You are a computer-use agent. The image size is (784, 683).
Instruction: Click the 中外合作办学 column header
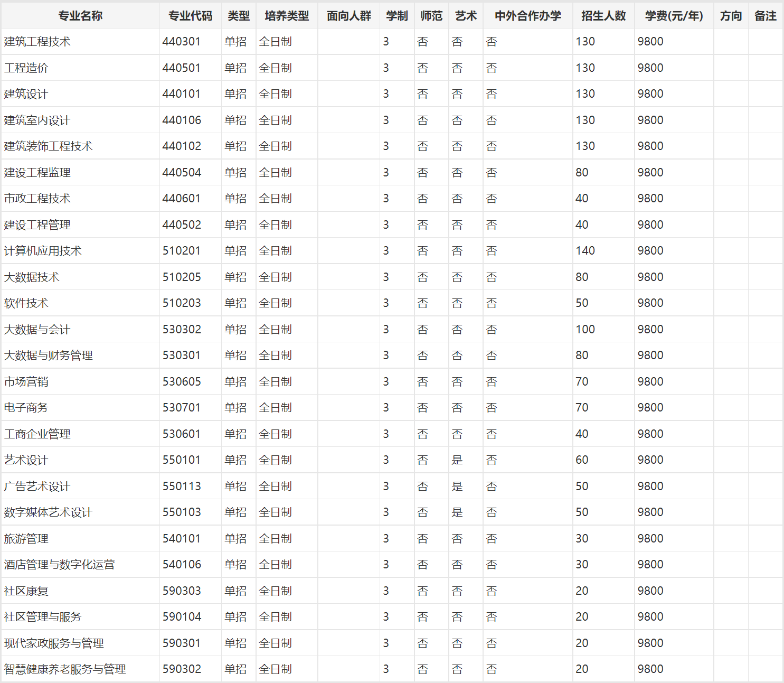point(528,16)
